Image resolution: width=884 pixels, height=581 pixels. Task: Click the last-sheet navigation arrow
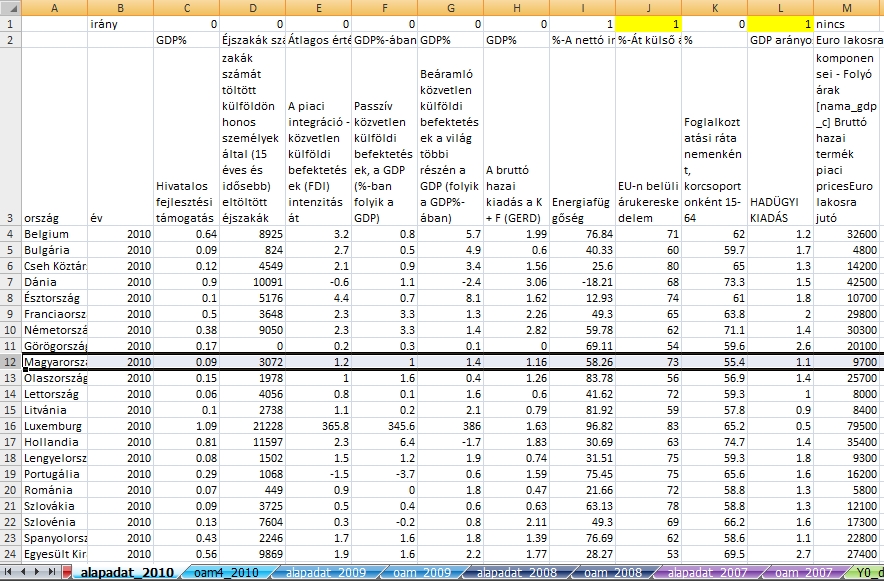point(50,573)
